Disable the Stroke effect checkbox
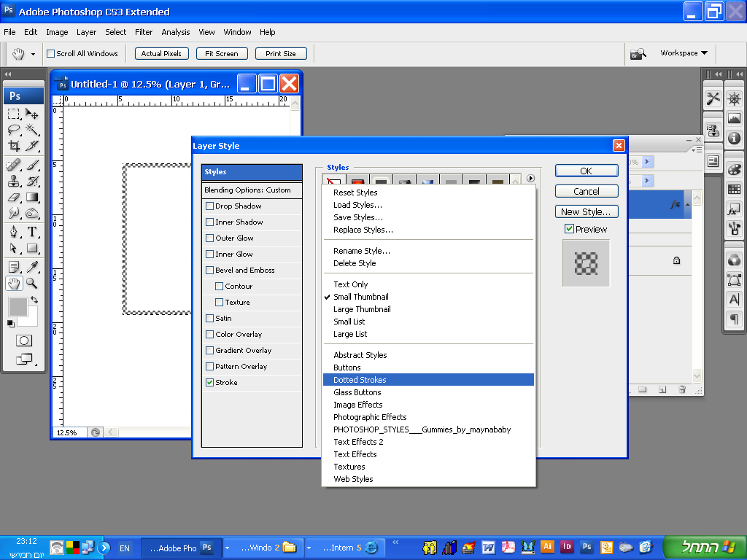Viewport: 747px width, 560px height. pos(209,382)
